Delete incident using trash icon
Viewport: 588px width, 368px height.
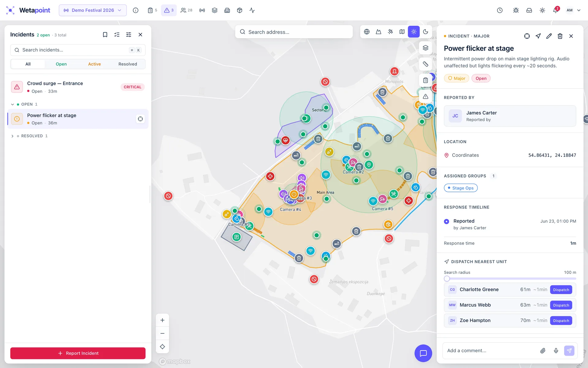tap(560, 36)
